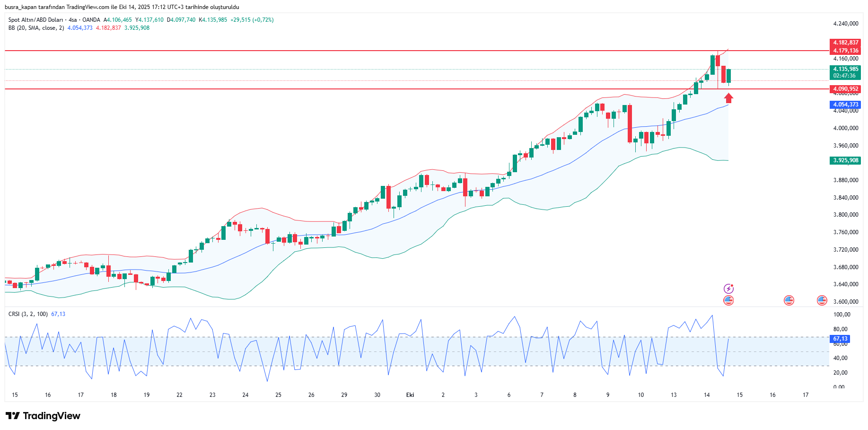Image resolution: width=868 pixels, height=430 pixels.
Task: Click the CRSI (3, 2, 100) indicator legend
Action: click(28, 314)
